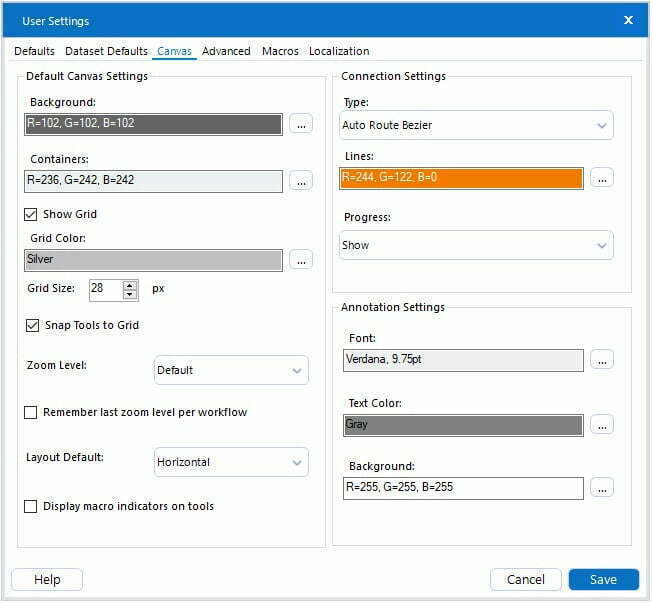Check Display macro indicators on tools
This screenshot has width=652, height=603.
(x=31, y=507)
